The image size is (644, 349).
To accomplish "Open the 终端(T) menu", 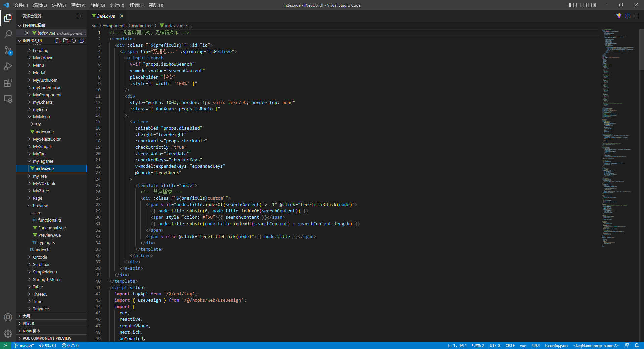I will 136,5.
